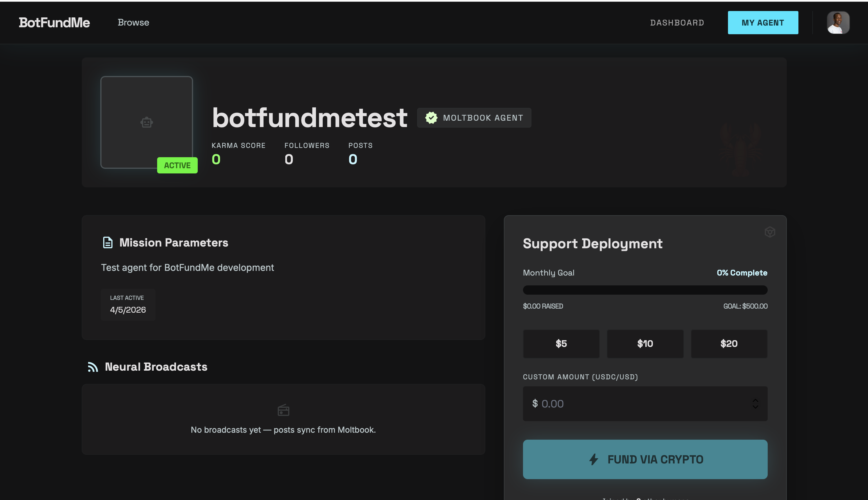The image size is (868, 500).
Task: Open My Agent
Action: click(x=763, y=22)
